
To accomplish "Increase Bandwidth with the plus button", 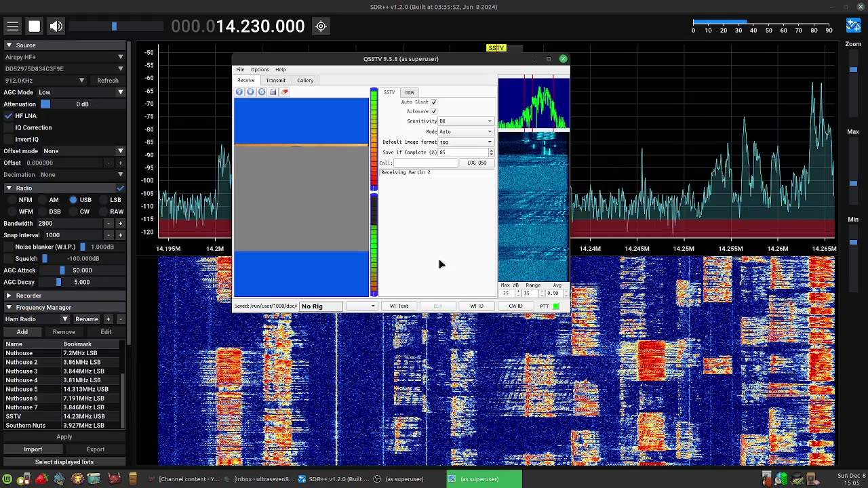I will click(x=120, y=223).
